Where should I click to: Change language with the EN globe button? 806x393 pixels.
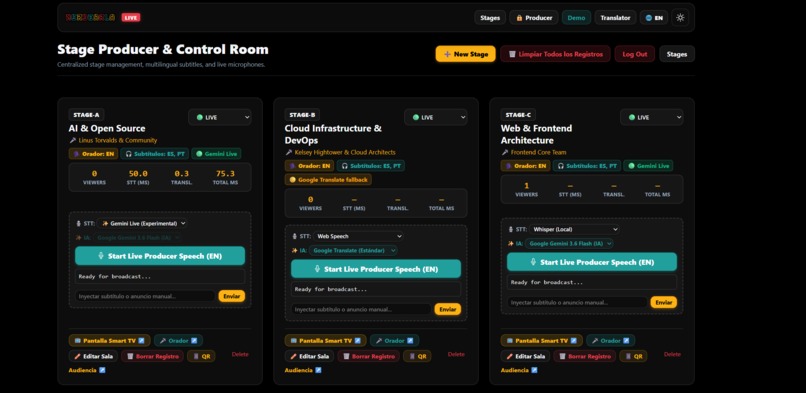654,17
